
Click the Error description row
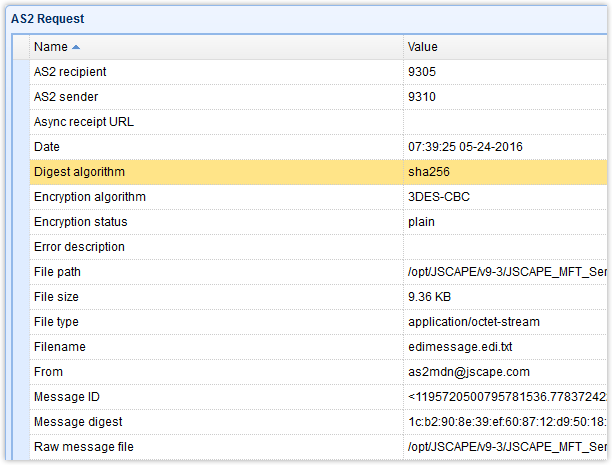79,247
